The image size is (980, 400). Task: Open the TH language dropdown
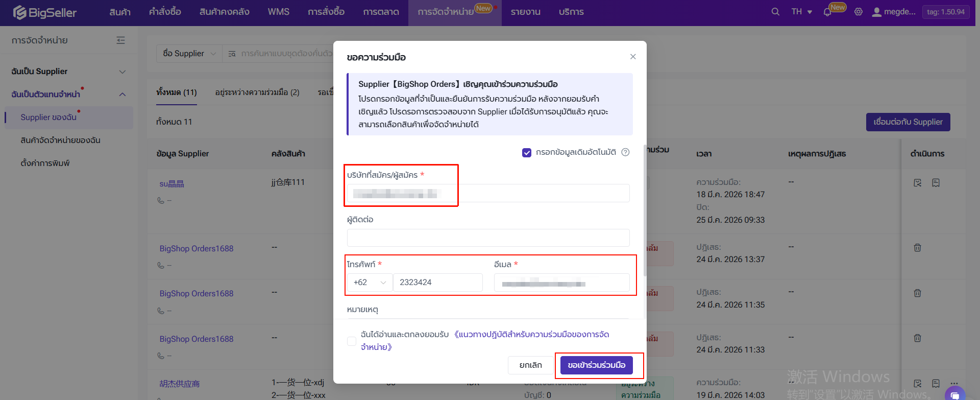click(802, 12)
